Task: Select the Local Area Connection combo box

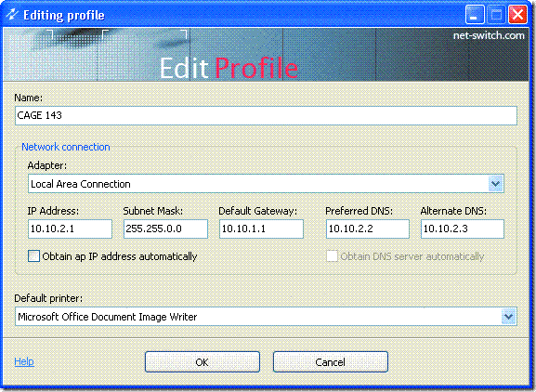Action: [266, 184]
